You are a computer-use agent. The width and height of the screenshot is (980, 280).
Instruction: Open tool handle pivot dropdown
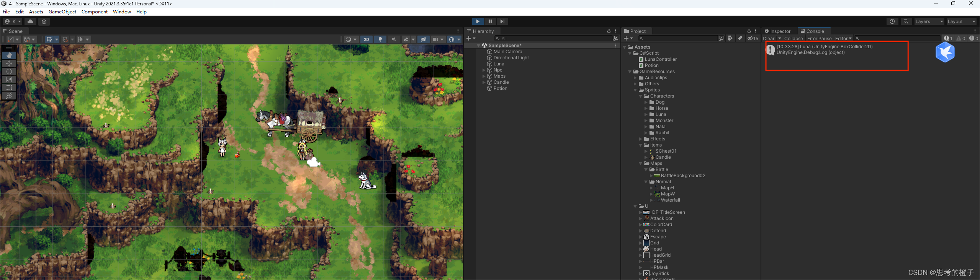(13, 39)
